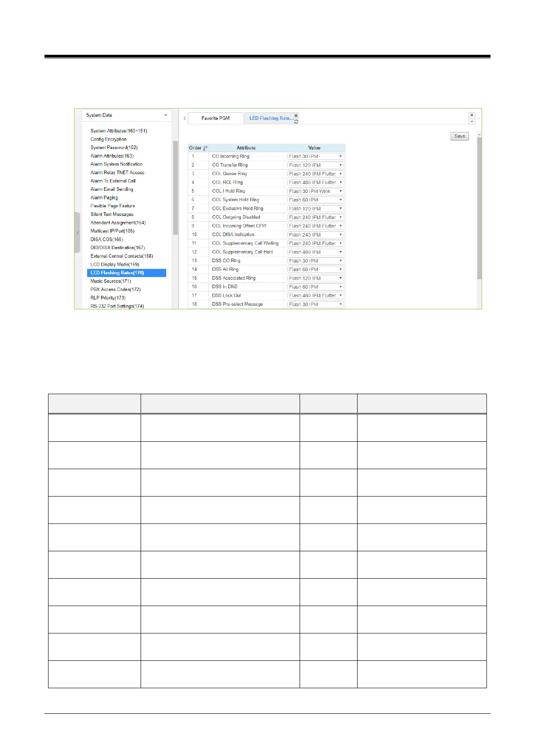Open Flexible Page Feature
535x756 pixels.
(x=112, y=206)
